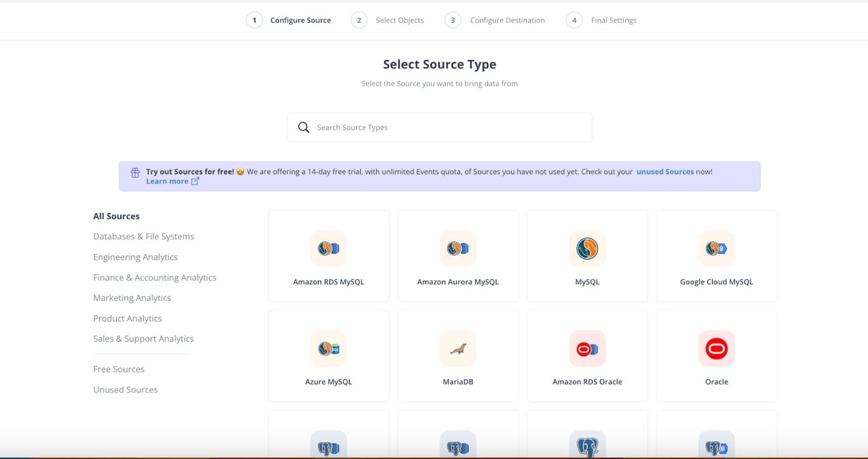The height and width of the screenshot is (459, 868).
Task: Go to the Final Settings step
Action: tap(614, 20)
